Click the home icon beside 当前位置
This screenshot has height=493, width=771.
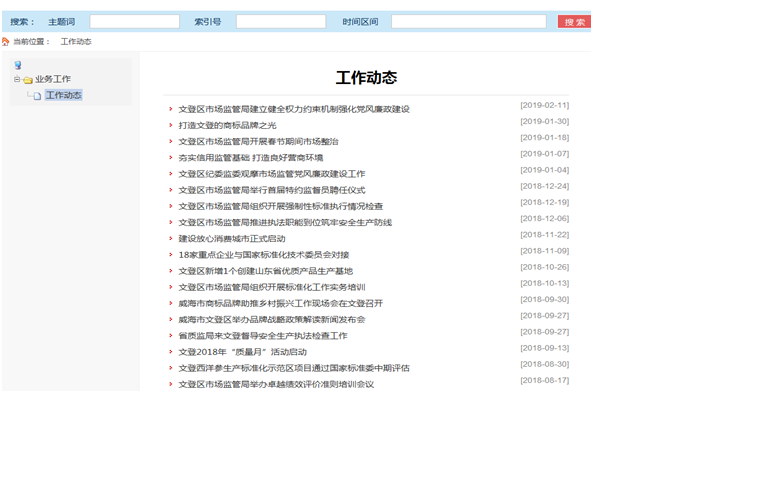tap(6, 41)
